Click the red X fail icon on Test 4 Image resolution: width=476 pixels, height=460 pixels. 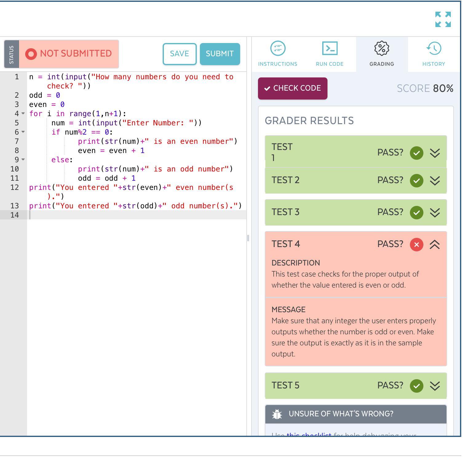pos(416,245)
